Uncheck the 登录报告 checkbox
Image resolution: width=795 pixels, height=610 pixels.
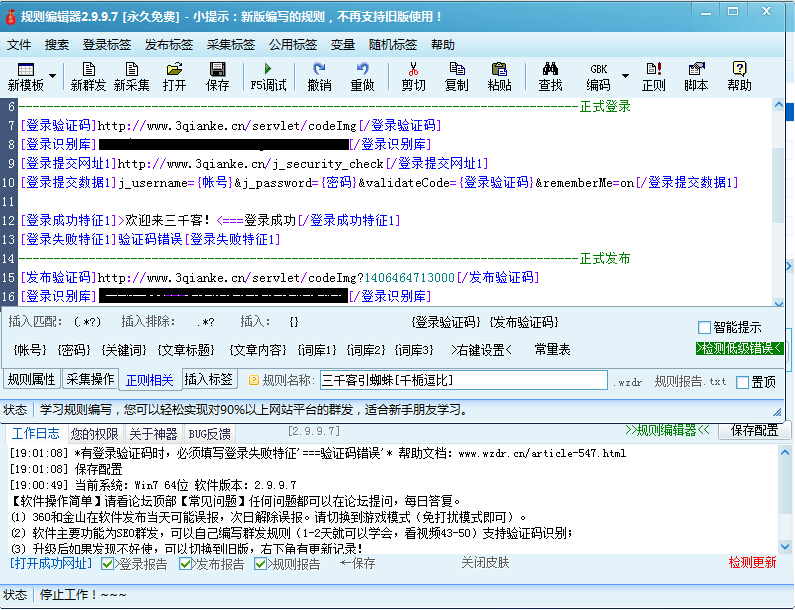(108, 564)
